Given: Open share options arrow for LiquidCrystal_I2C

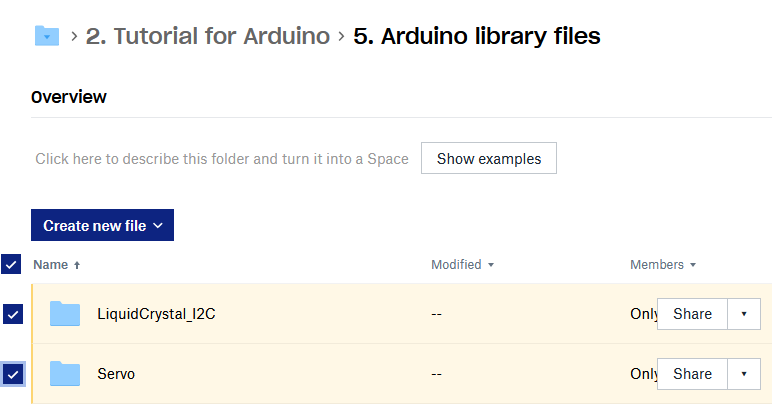Looking at the screenshot, I should click(x=744, y=314).
